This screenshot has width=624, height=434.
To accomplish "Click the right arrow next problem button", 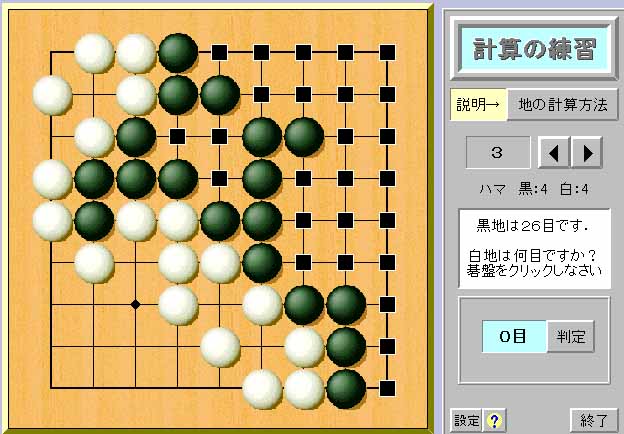I will click(587, 153).
